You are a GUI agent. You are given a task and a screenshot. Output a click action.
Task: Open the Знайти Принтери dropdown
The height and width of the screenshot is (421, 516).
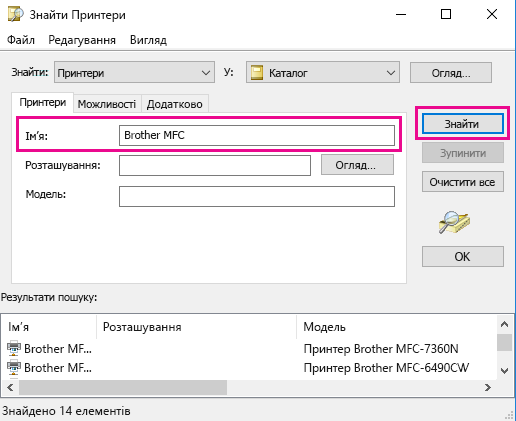click(x=134, y=72)
